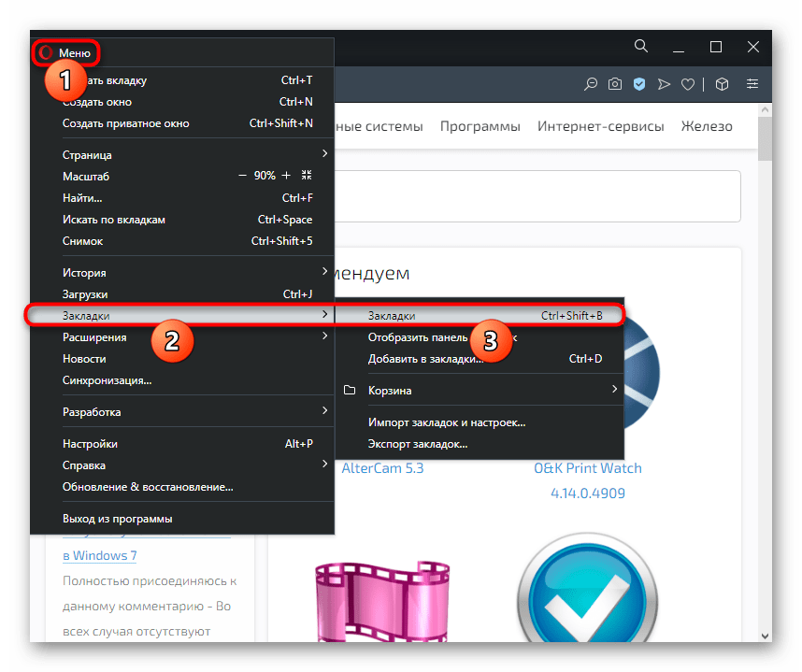
Task: Click the pink film strip thumbnail
Action: click(x=382, y=601)
